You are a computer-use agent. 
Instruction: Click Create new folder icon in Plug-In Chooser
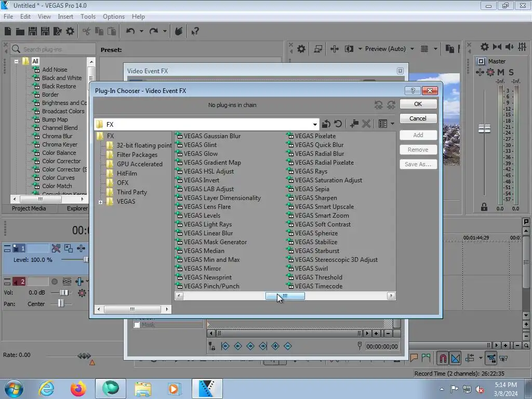pos(354,124)
